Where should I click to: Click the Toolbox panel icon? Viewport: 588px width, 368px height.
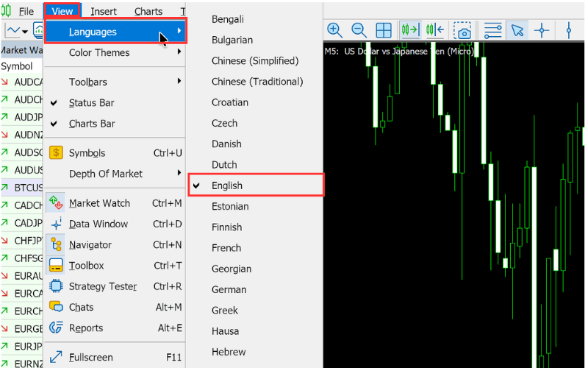point(56,265)
